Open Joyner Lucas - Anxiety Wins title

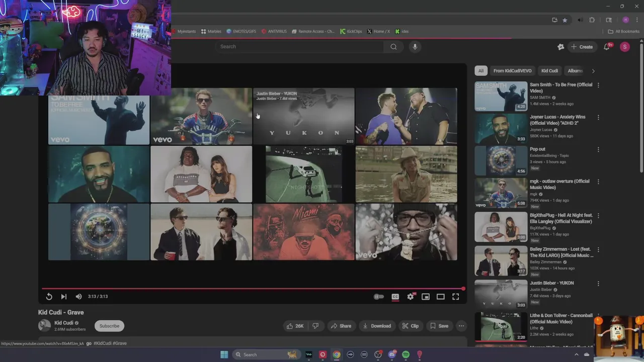(557, 120)
